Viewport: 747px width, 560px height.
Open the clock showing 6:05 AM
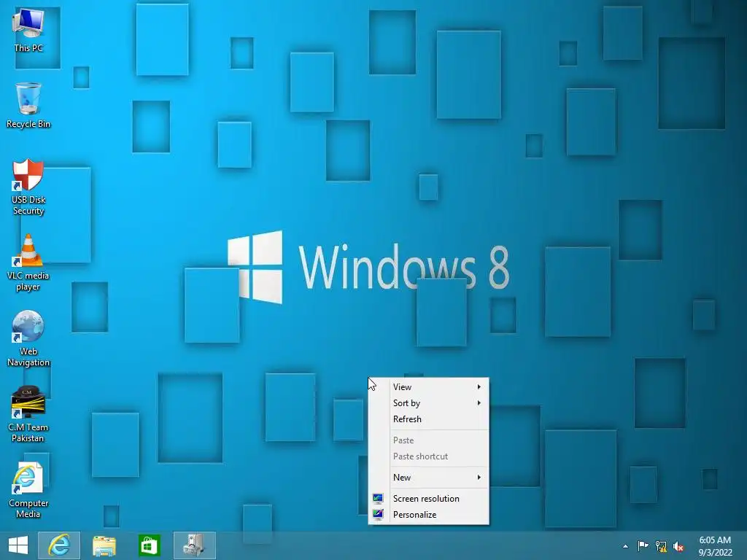point(715,545)
